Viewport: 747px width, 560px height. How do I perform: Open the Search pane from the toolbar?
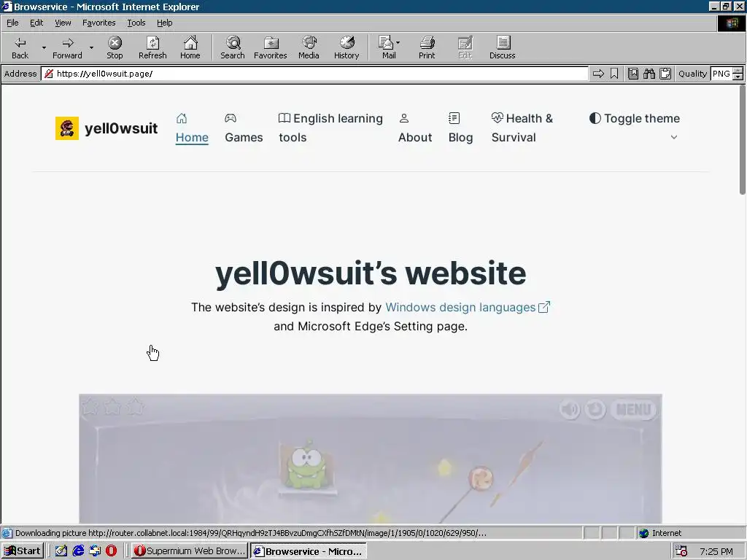click(x=233, y=47)
